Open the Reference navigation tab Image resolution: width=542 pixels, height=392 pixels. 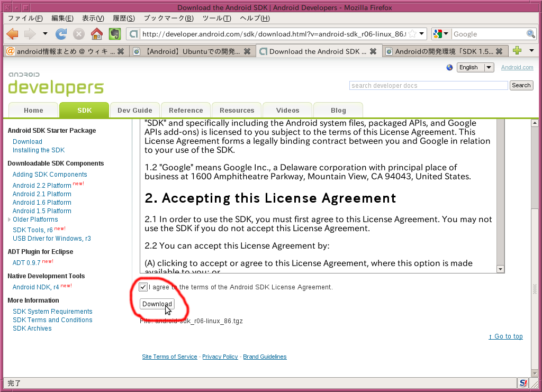[186, 110]
